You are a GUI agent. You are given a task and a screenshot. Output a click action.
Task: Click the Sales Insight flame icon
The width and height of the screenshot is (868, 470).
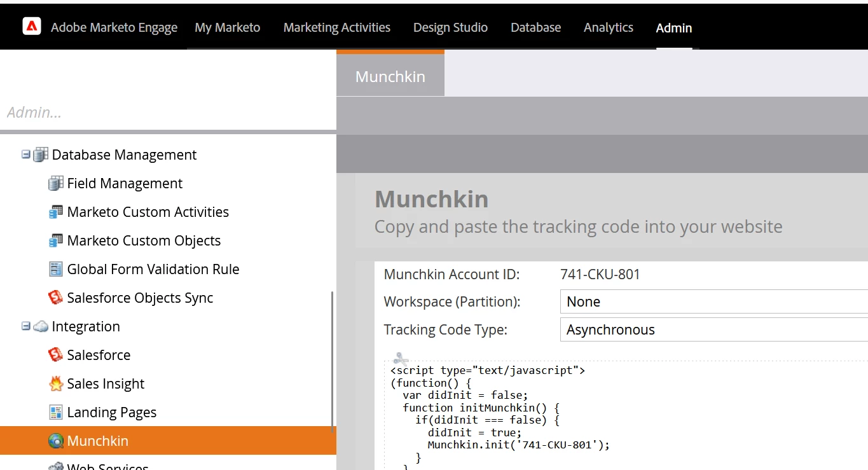[x=56, y=384]
